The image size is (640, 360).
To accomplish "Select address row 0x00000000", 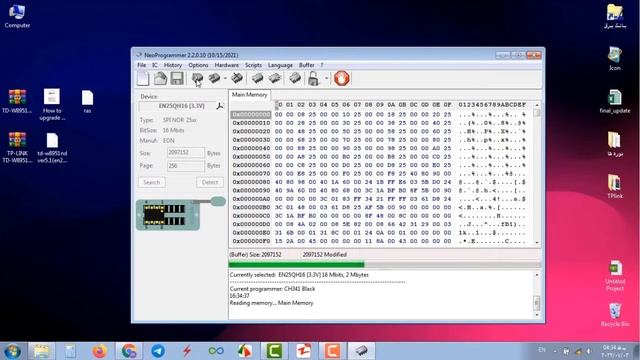I will (x=251, y=115).
